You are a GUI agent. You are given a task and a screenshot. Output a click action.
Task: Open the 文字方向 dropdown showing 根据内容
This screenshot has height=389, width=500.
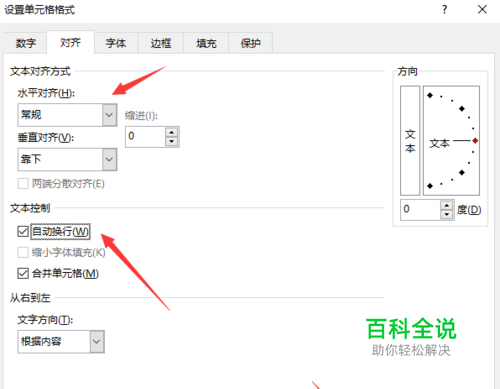61,341
